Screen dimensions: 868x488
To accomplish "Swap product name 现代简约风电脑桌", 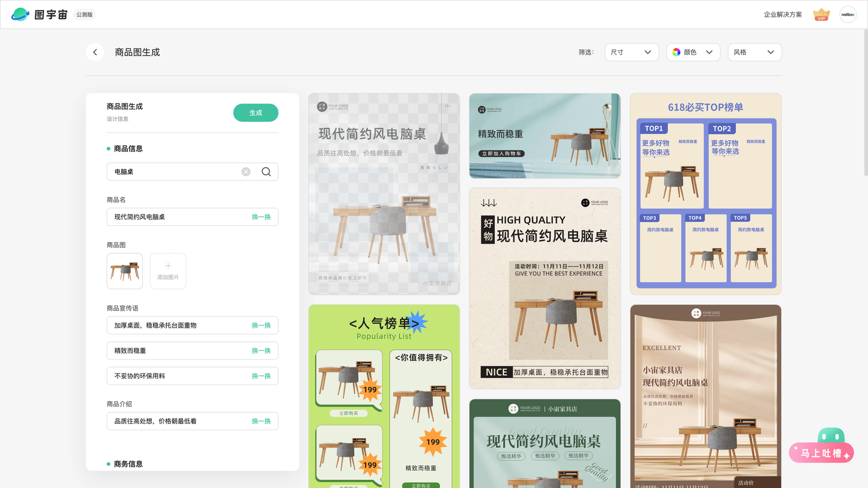I will pyautogui.click(x=261, y=217).
